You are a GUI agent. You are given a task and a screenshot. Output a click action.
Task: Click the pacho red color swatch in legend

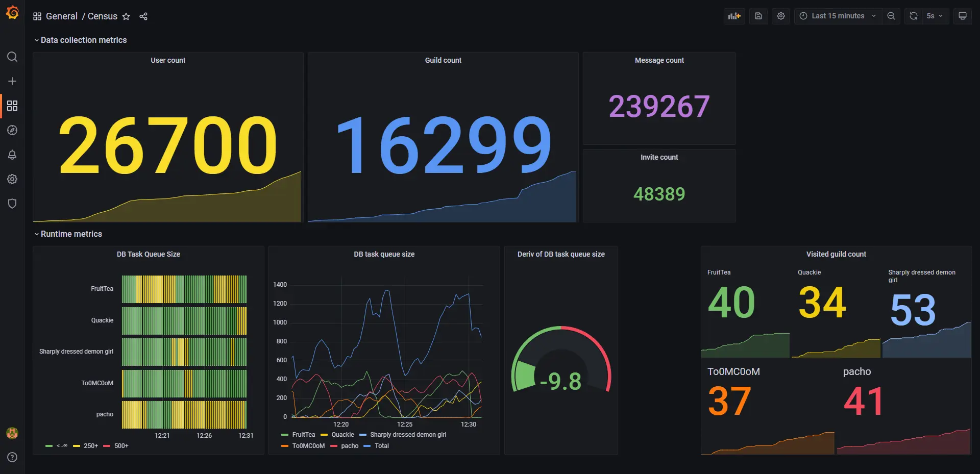[x=333, y=446]
